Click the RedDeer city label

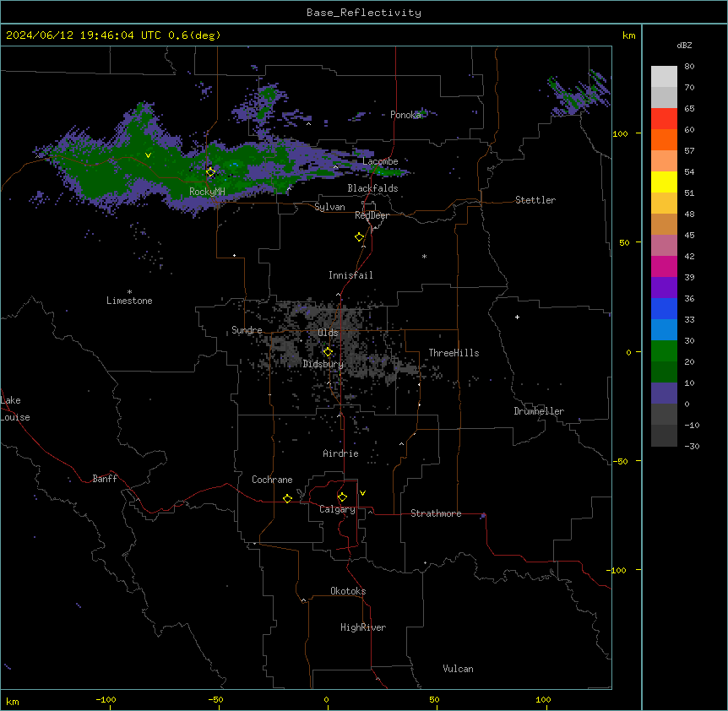tap(372, 215)
